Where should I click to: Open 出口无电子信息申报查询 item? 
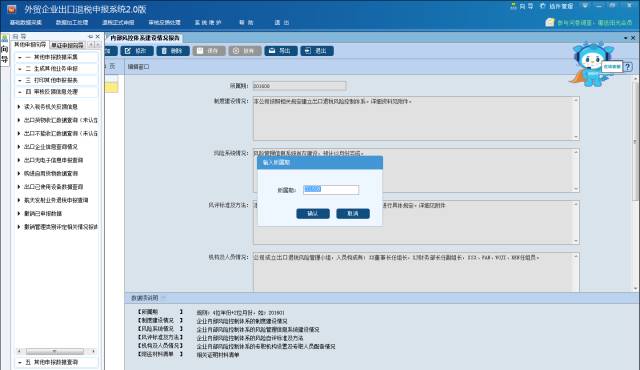point(53,160)
